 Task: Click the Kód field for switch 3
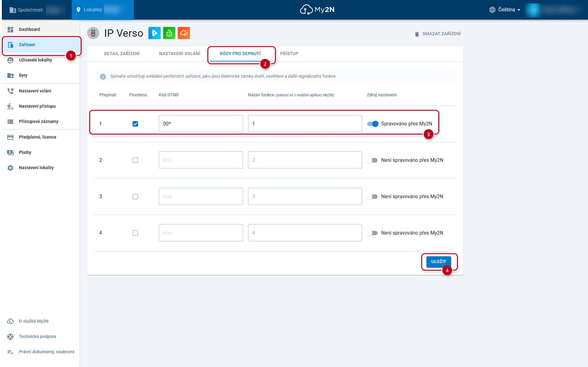click(x=201, y=196)
